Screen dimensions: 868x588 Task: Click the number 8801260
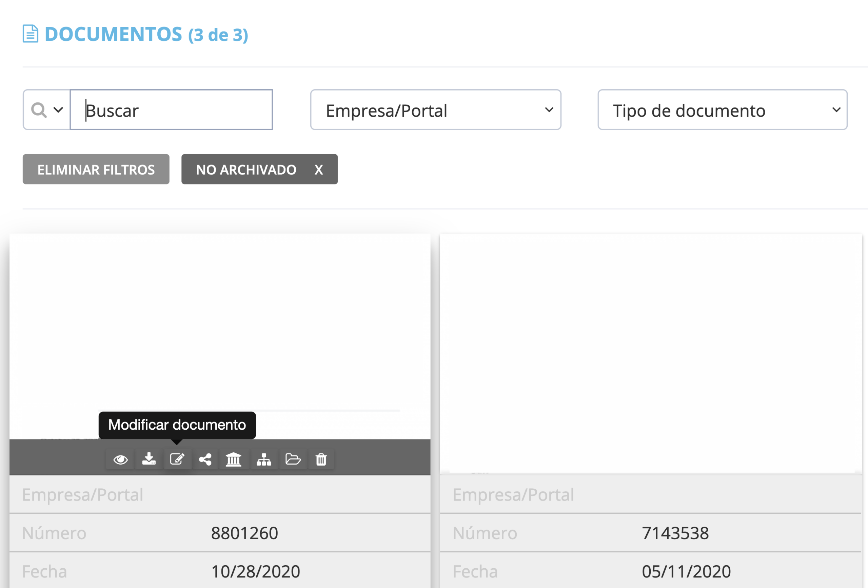click(x=245, y=533)
